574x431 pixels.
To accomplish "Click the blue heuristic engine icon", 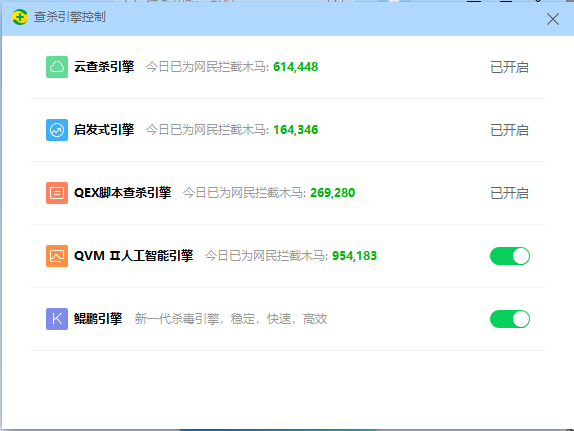I will 57,130.
